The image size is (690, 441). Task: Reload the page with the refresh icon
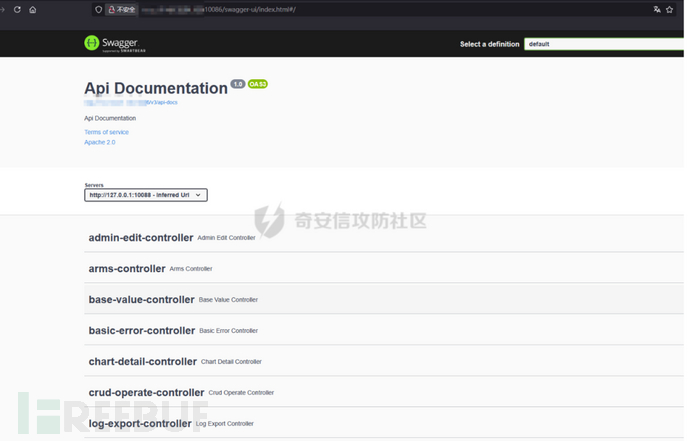(x=17, y=9)
